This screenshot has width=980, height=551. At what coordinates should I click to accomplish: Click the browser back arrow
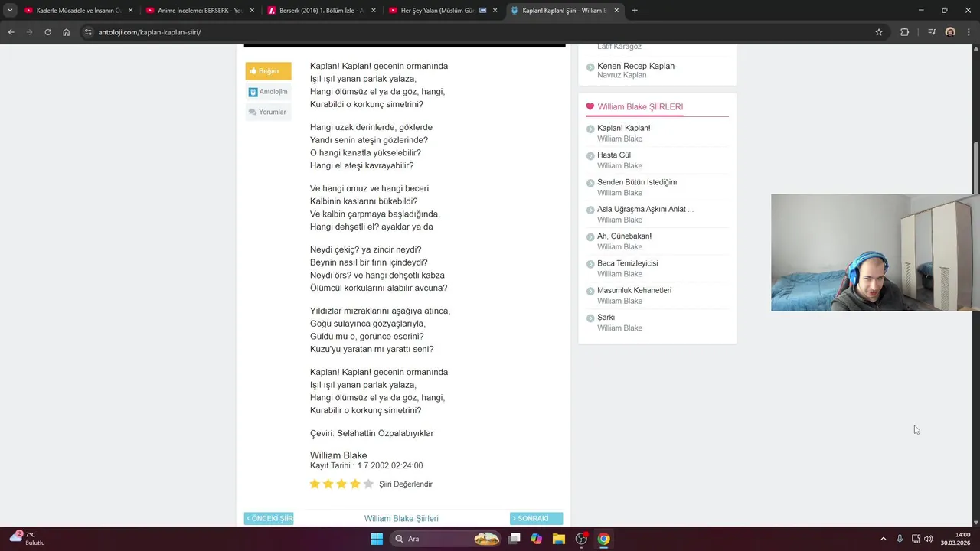[11, 32]
